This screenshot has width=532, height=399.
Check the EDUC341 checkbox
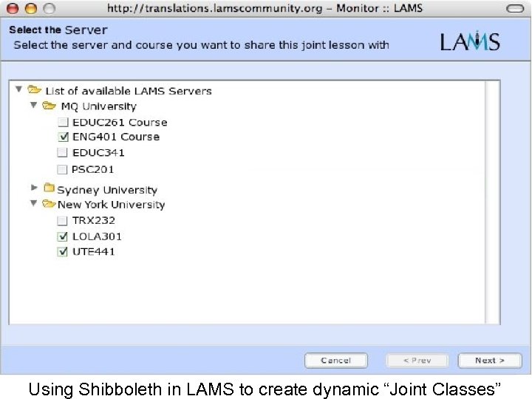62,153
